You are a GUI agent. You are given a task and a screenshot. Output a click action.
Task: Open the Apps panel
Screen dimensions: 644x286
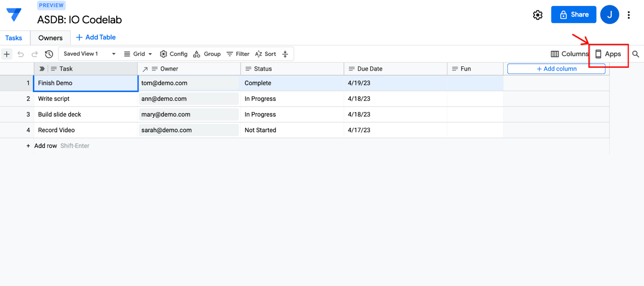(x=608, y=54)
